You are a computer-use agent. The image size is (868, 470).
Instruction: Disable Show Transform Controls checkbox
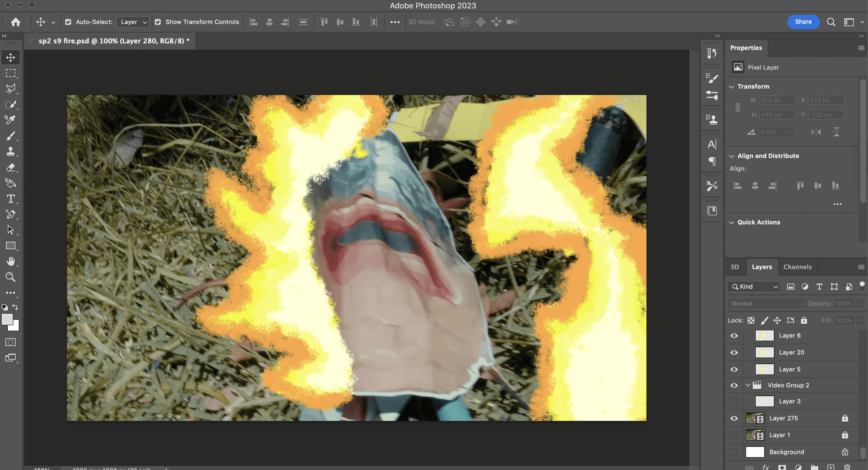click(x=158, y=22)
